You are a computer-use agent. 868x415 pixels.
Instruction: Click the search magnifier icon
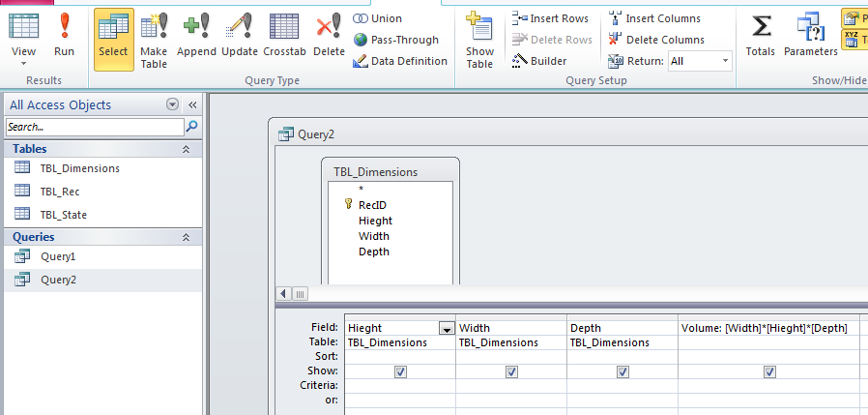[191, 127]
